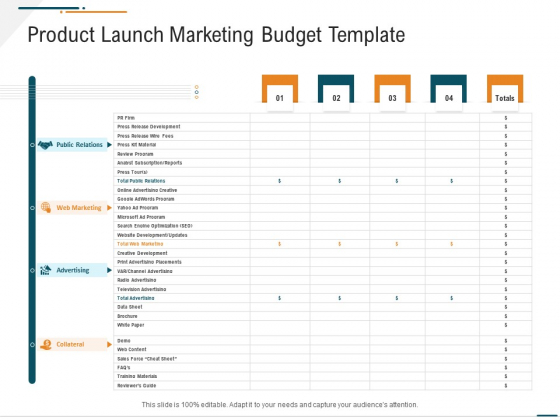Click Search Engine Optimization (SEO) row

[x=322, y=226]
